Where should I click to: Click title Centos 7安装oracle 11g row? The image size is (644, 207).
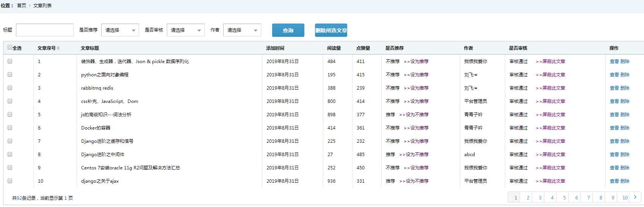pyautogui.click(x=130, y=168)
